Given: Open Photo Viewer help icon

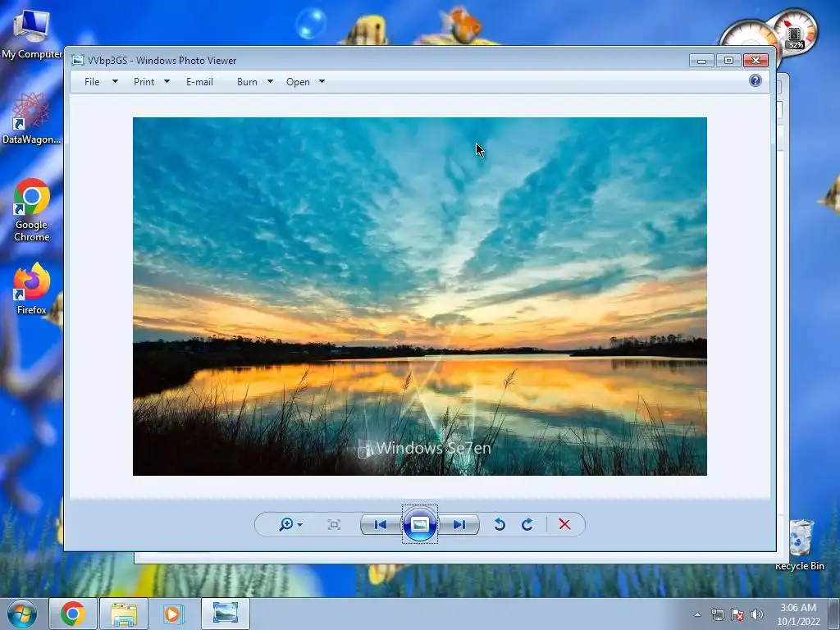Looking at the screenshot, I should (756, 81).
